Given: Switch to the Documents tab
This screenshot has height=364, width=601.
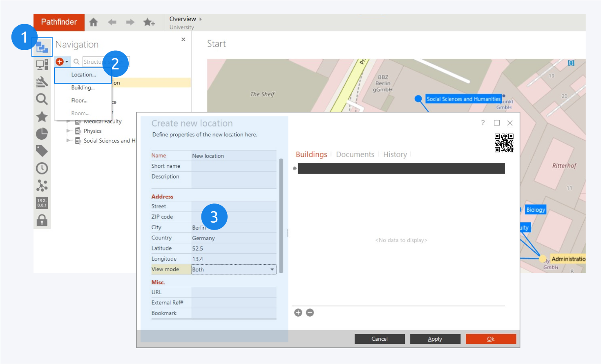Looking at the screenshot, I should click(x=355, y=154).
